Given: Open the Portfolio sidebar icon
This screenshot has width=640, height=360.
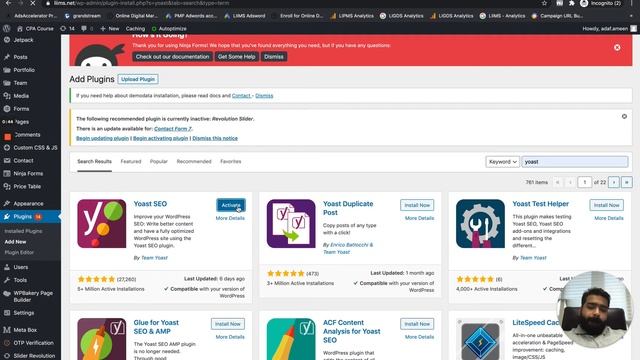Looking at the screenshot, I should click(7, 70).
